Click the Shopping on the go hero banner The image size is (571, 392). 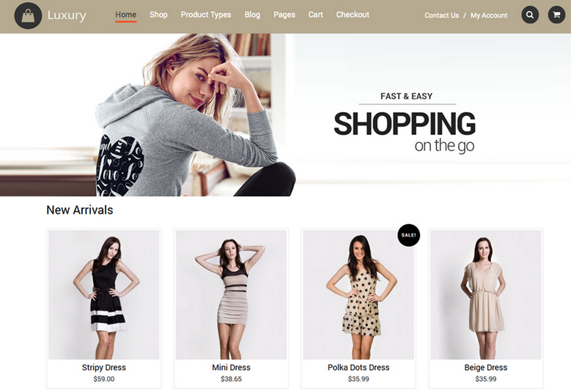point(286,115)
